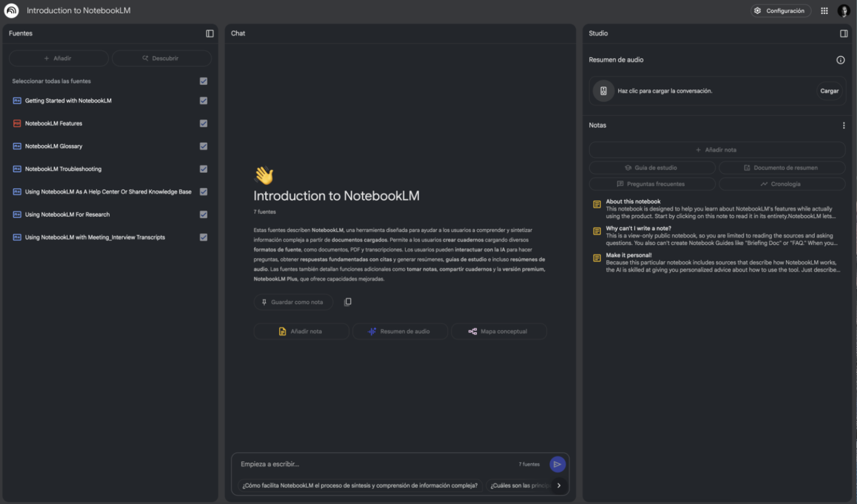Deselect the NotebookLM Troubleshooting source checkbox
Image resolution: width=857 pixels, height=504 pixels.
click(204, 169)
